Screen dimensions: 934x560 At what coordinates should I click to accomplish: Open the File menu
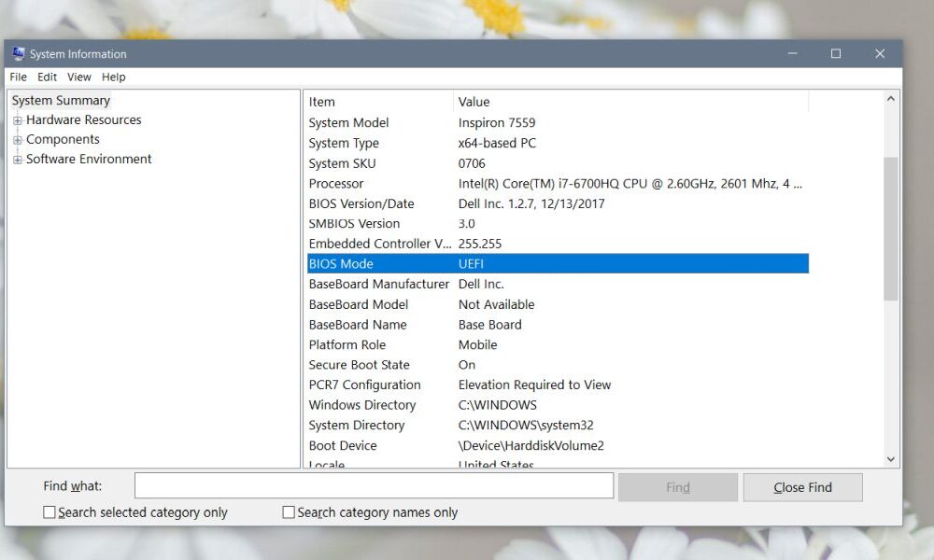tap(17, 77)
